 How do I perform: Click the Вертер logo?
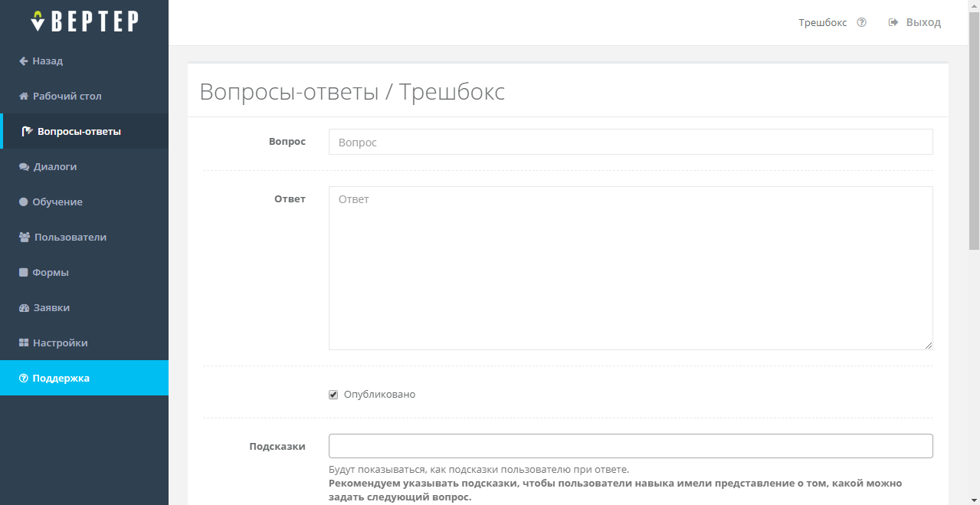click(84, 21)
